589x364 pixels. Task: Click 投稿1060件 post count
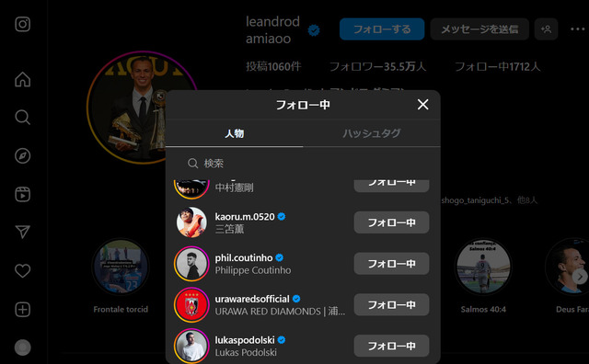[273, 67]
